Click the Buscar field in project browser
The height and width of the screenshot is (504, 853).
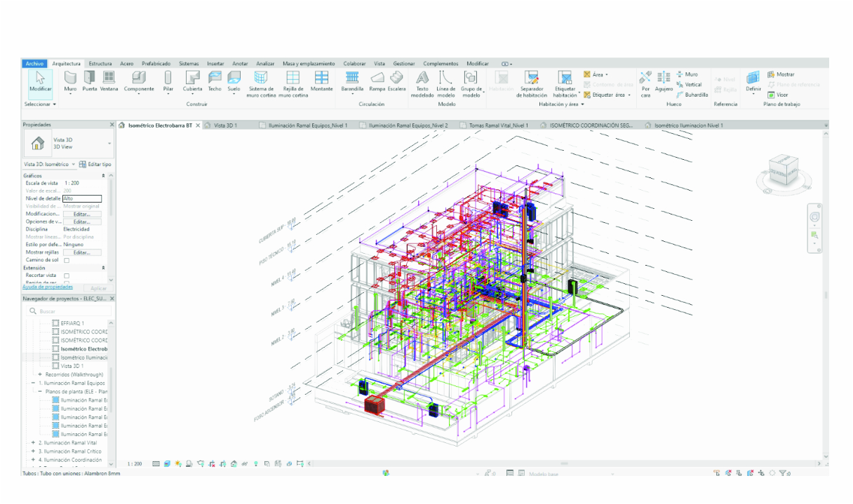[x=70, y=311]
